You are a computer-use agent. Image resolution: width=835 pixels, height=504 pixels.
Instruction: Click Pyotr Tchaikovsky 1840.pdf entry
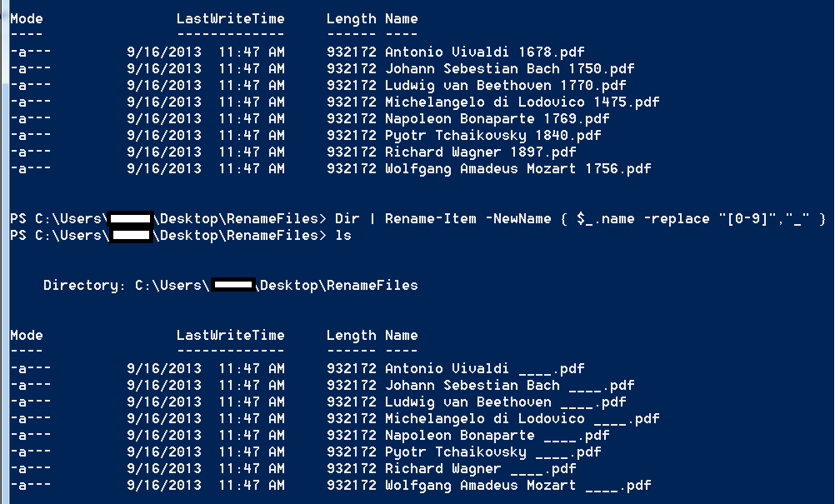[x=493, y=136]
